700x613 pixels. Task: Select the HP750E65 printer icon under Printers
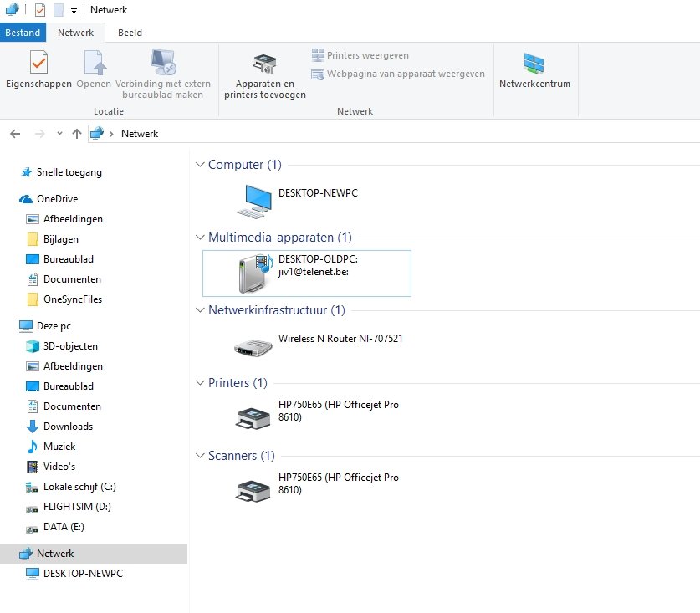click(x=253, y=418)
